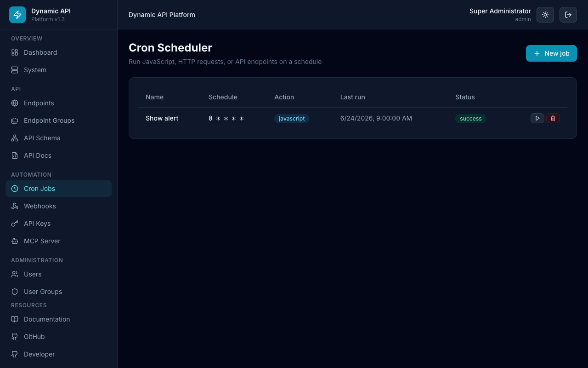Click the API Keys key icon

click(15, 224)
